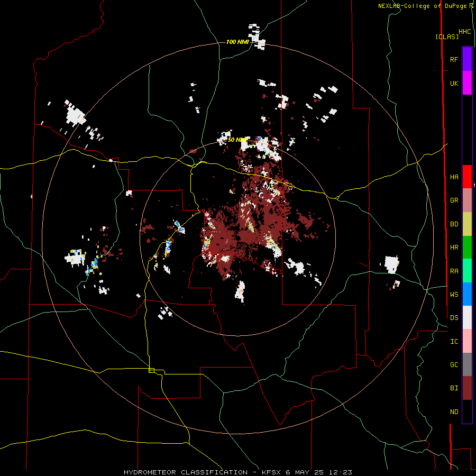Click the blue WS color swatch in the legend
Screen dimensions: 476x476
pyautogui.click(x=467, y=294)
